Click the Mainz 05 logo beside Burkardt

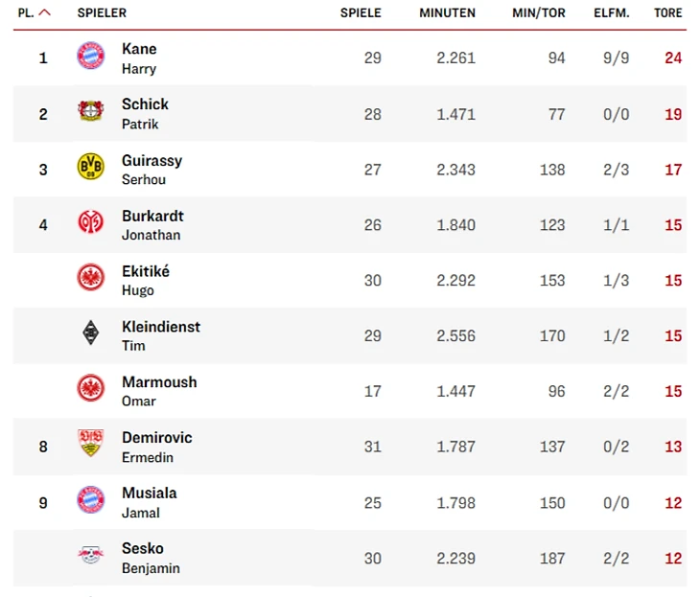click(x=90, y=223)
